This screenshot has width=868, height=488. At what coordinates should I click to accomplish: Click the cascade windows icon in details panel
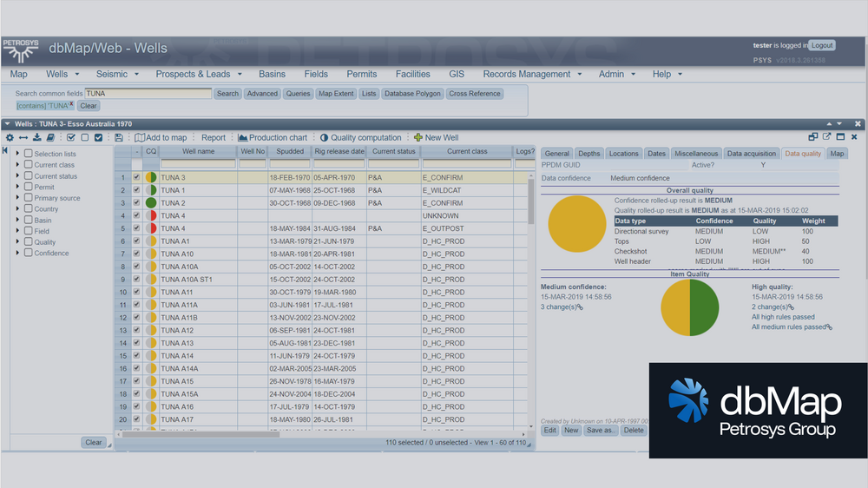[x=813, y=137]
